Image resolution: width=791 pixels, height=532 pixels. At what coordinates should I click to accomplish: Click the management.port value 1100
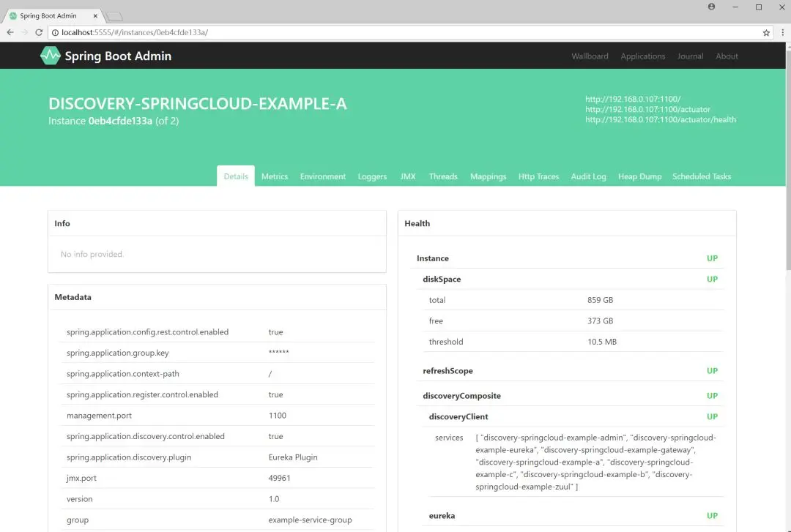tap(277, 416)
